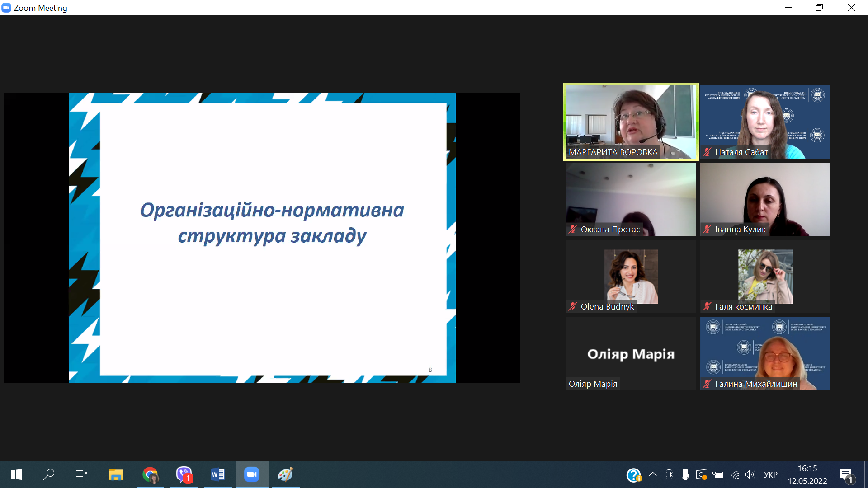This screenshot has height=488, width=868.
Task: Open the Windows Start menu
Action: tap(16, 474)
